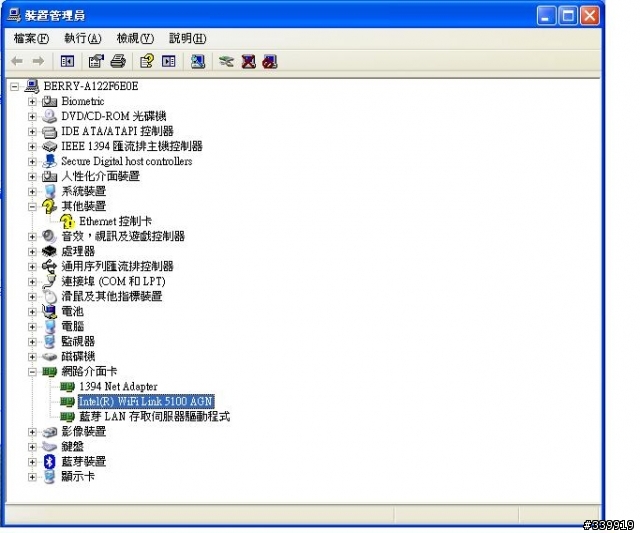The width and height of the screenshot is (640, 533).
Task: Select the Ethernet 控制卡 device
Action: 116,221
